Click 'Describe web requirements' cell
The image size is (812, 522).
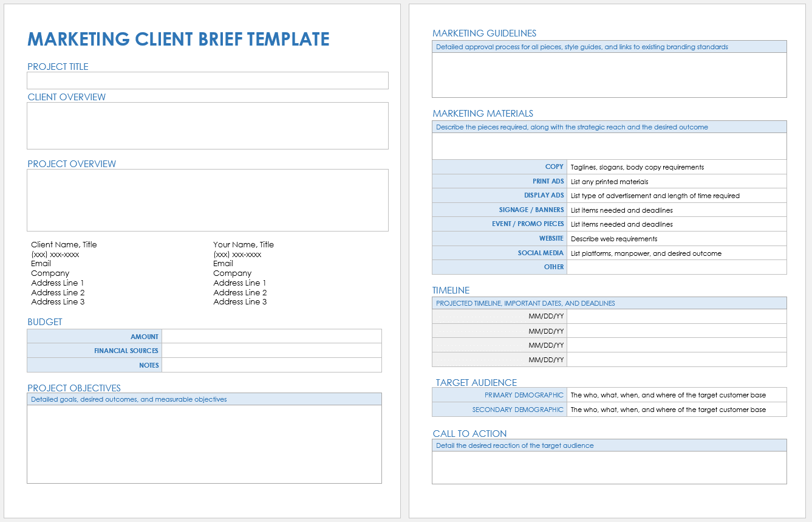677,238
